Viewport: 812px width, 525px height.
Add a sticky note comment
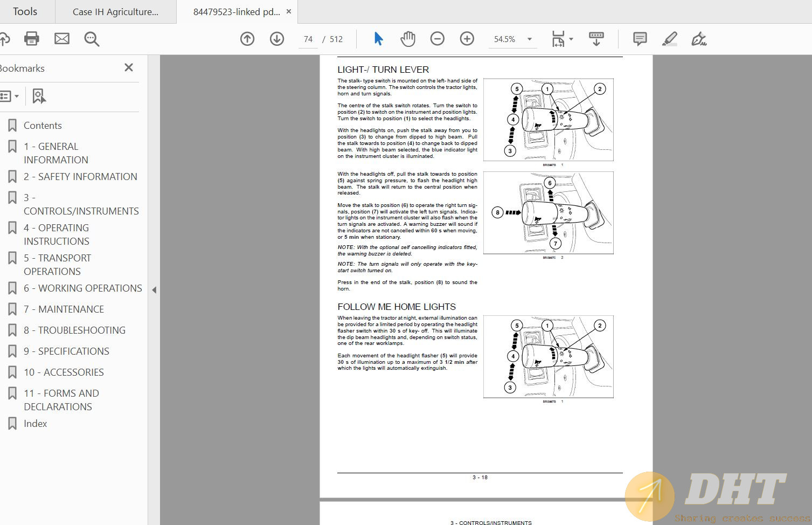(640, 39)
